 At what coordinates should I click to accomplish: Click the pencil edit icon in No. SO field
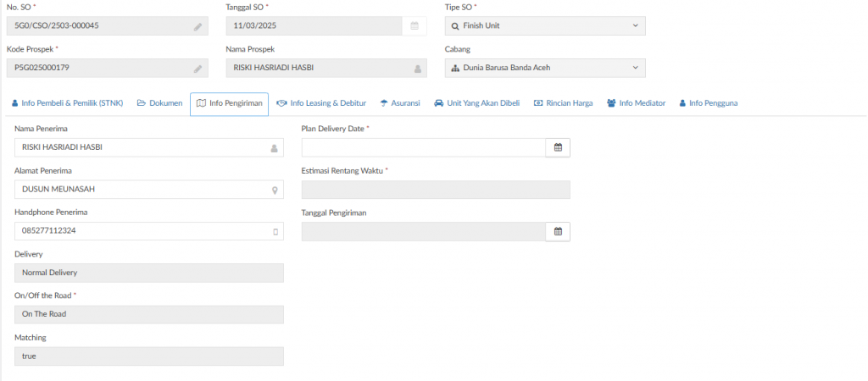(x=198, y=26)
